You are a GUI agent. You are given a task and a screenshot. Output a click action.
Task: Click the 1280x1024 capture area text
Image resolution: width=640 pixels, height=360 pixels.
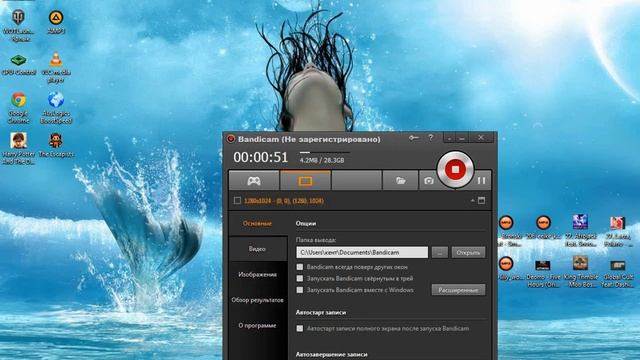pyautogui.click(x=284, y=201)
